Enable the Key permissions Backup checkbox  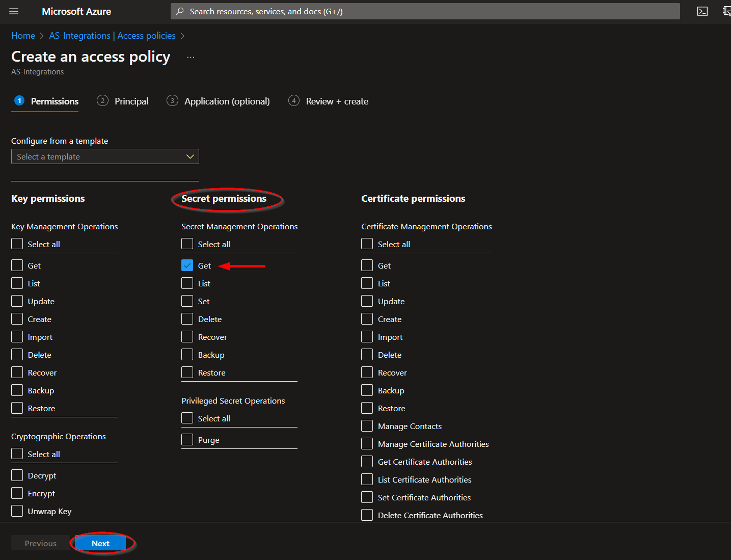tap(17, 390)
